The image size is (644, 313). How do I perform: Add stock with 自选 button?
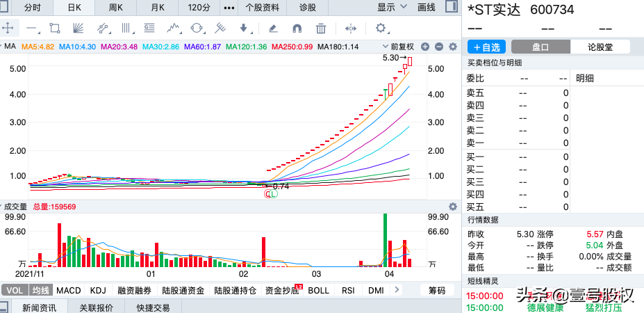(x=486, y=47)
